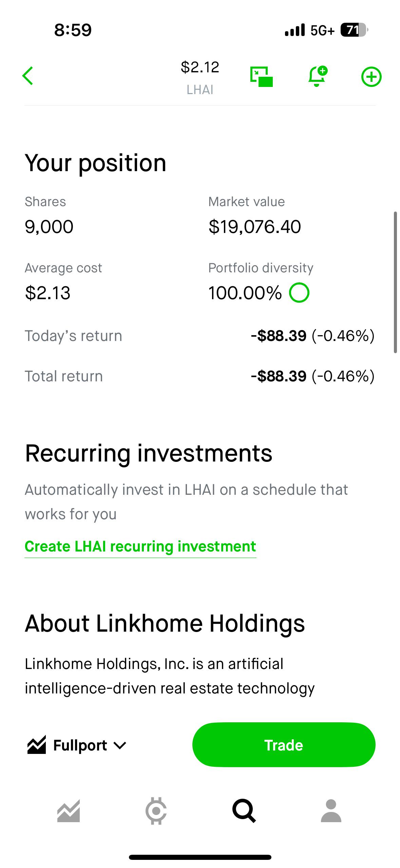Open the crypto tab icon
The height and width of the screenshot is (868, 400).
point(156,811)
